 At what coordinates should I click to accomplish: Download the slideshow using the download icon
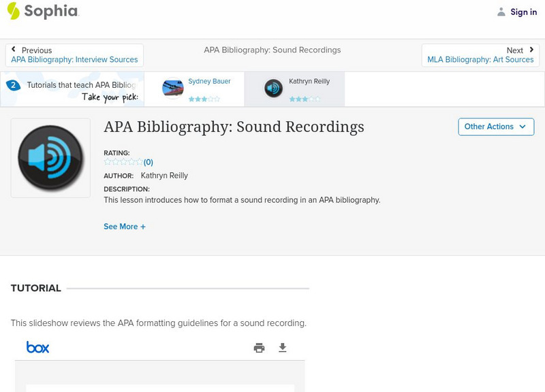pos(283,347)
